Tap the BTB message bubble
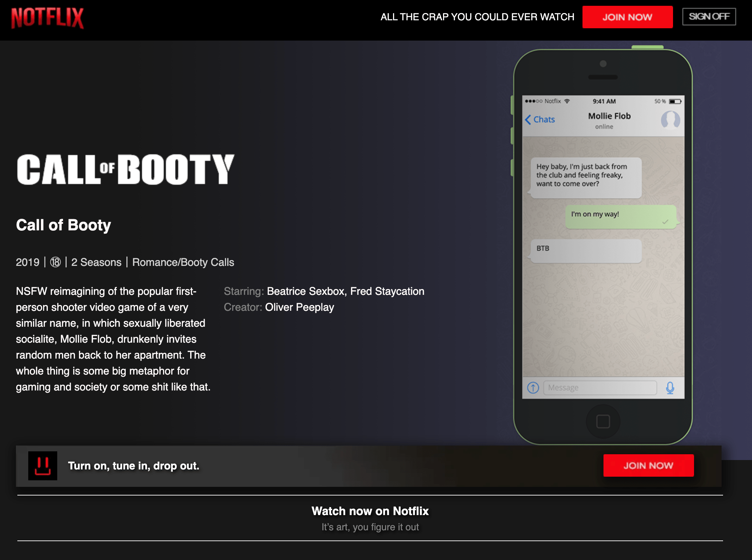This screenshot has width=752, height=560. pyautogui.click(x=586, y=250)
